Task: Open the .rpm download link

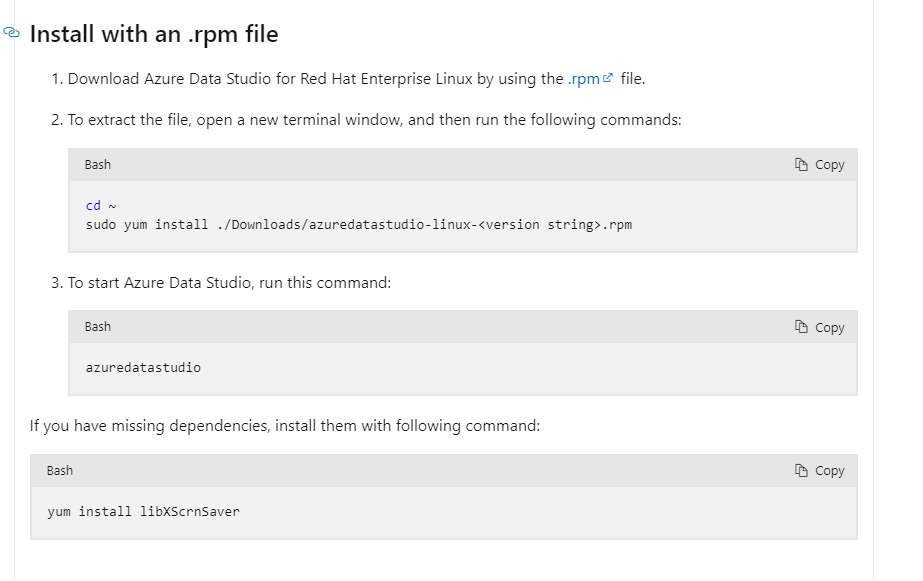Action: pos(583,79)
